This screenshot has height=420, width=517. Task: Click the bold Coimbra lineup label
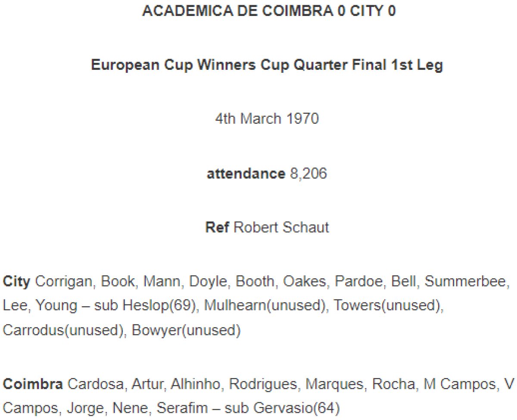coord(33,384)
